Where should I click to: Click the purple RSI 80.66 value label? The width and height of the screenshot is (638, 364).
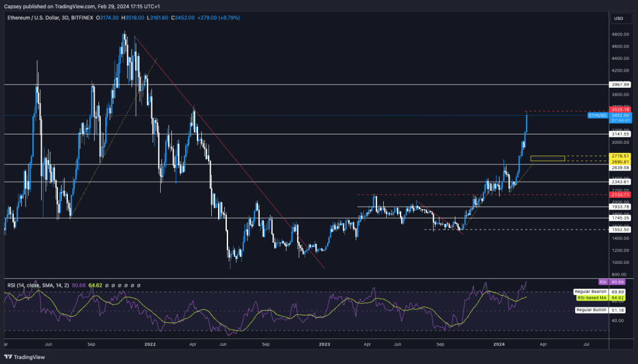617,282
